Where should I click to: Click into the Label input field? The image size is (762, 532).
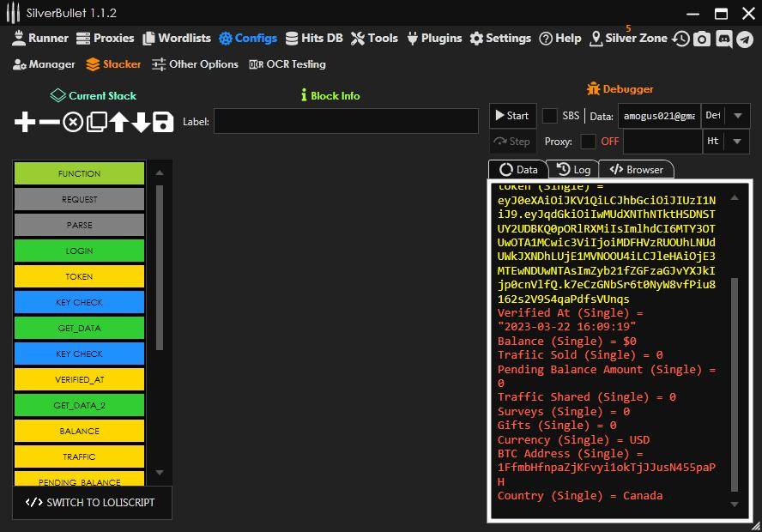[346, 122]
